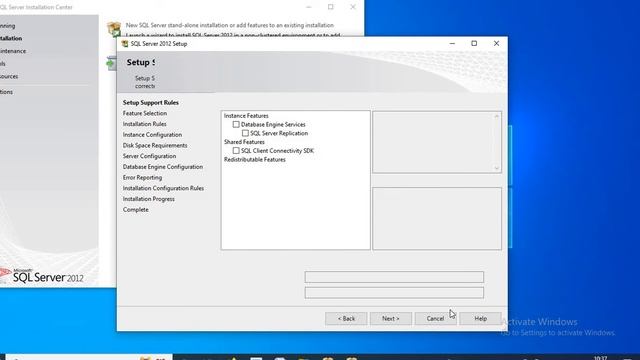
Task: Tick the Database Engine Services checkbox
Action: (236, 124)
